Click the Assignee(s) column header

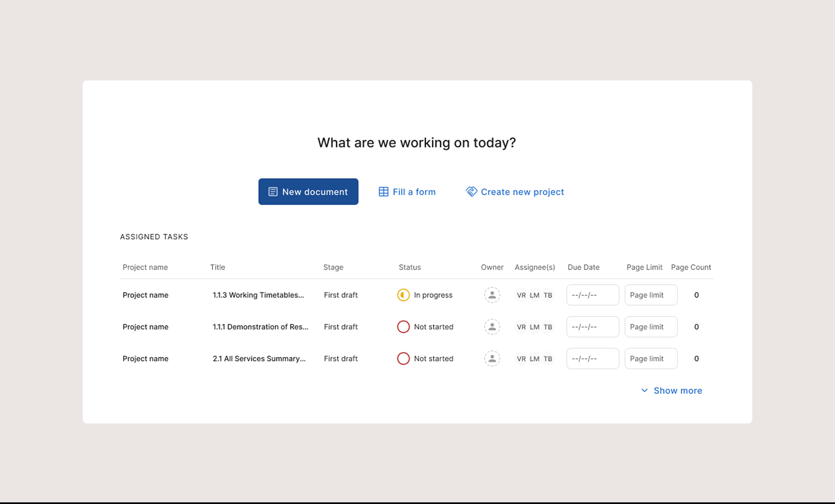pos(535,267)
